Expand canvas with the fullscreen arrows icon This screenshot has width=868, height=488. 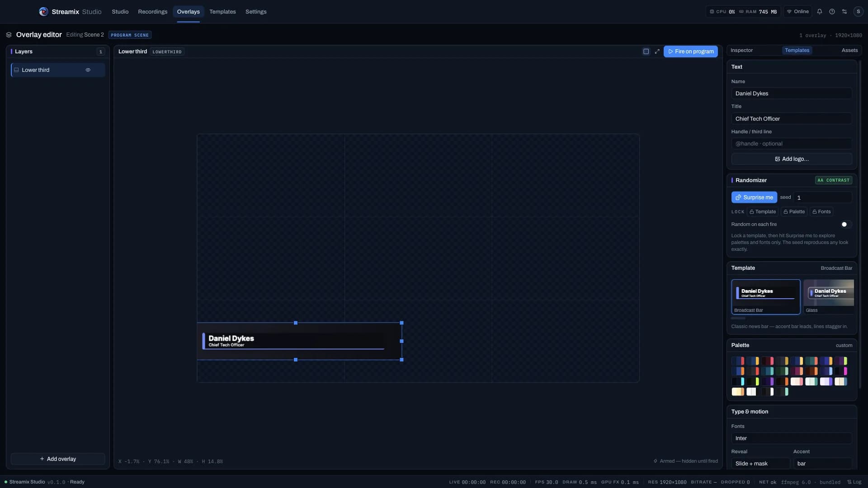(x=657, y=52)
